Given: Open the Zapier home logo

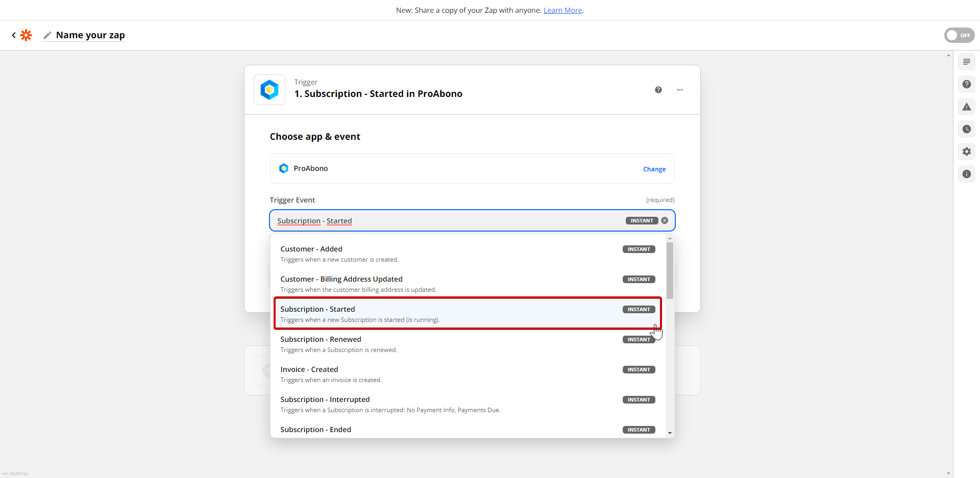Looking at the screenshot, I should click(x=26, y=35).
